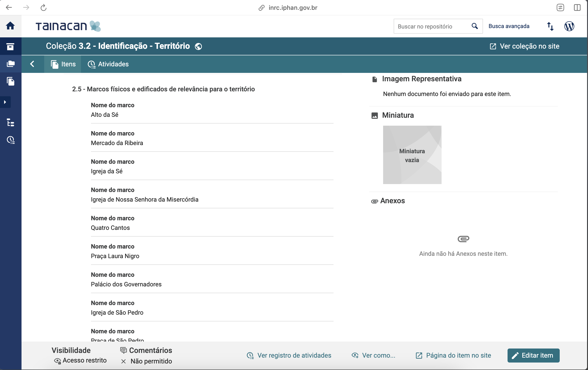
Task: Open the import/export arrows icon
Action: click(550, 26)
